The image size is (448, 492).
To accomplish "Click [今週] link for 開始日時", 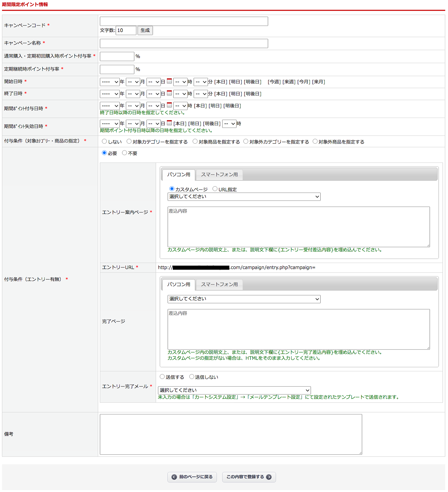I will tap(274, 82).
